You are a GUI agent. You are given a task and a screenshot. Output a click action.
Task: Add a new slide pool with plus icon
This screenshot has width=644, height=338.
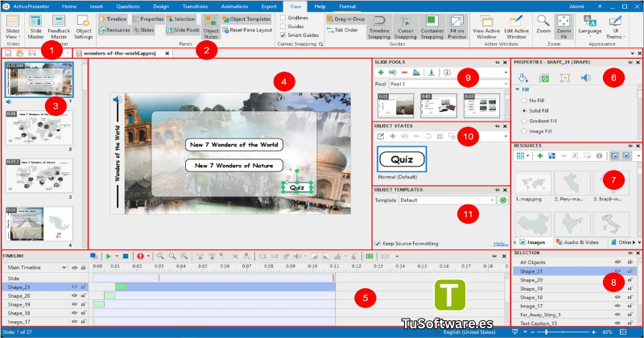point(381,72)
